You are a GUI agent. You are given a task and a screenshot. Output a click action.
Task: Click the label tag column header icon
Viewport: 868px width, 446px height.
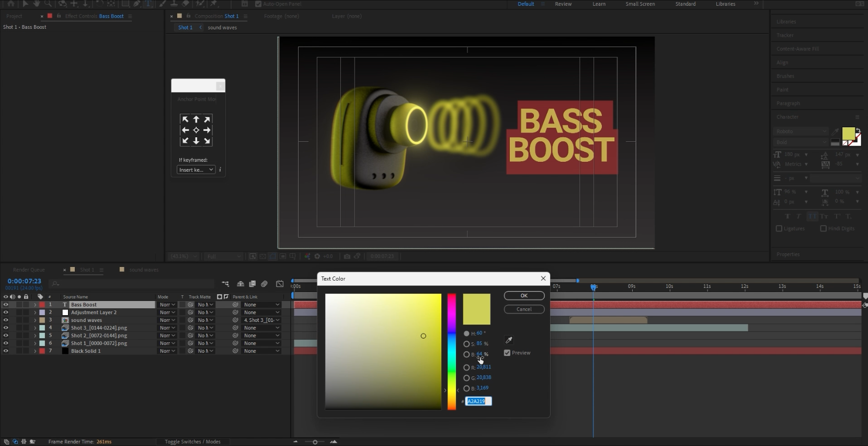(40, 297)
